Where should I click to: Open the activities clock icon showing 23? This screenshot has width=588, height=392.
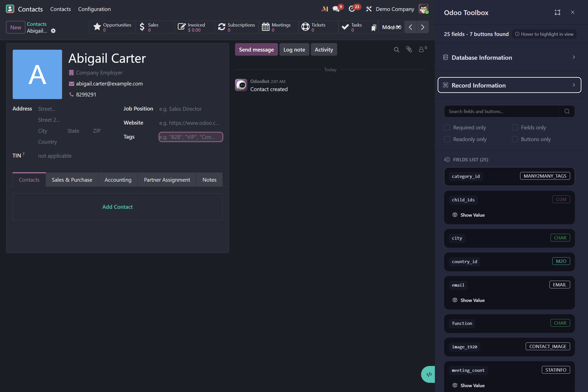click(352, 8)
